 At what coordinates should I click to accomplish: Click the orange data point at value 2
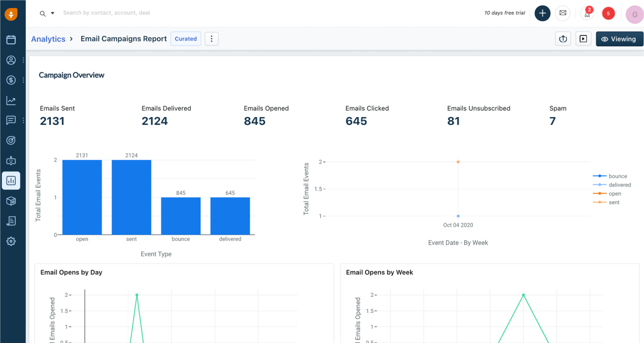tap(458, 162)
